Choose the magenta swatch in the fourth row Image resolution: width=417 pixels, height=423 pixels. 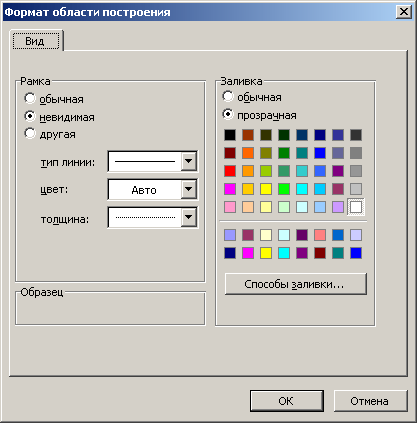(230, 189)
